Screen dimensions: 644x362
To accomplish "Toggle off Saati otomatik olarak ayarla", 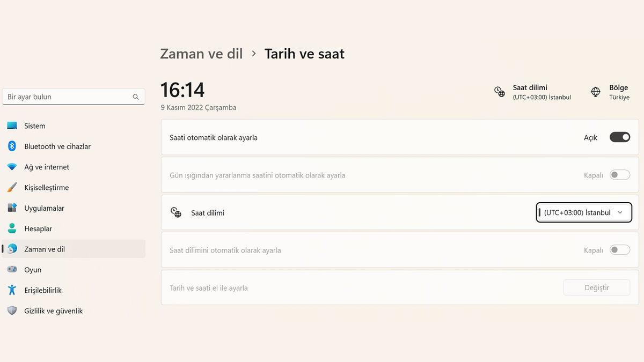I will point(619,137).
